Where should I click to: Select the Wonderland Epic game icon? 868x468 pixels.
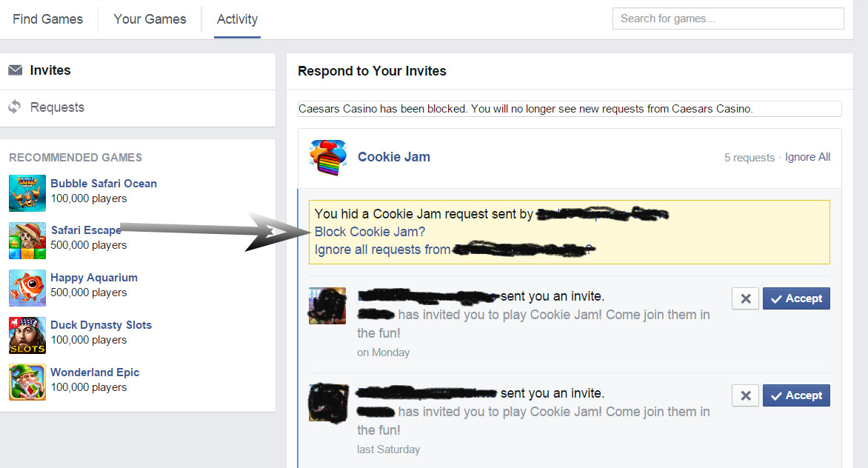(x=27, y=382)
